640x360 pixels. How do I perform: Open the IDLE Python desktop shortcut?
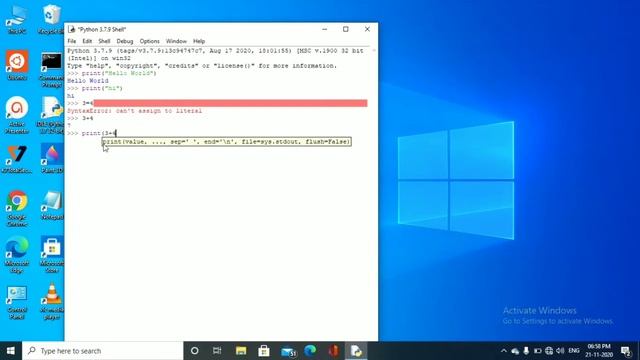(51, 115)
